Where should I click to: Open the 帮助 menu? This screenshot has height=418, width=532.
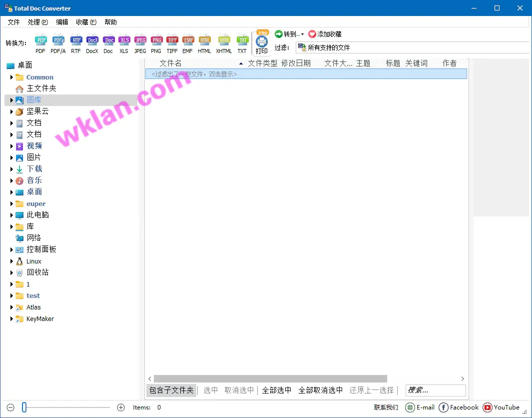pyautogui.click(x=110, y=22)
